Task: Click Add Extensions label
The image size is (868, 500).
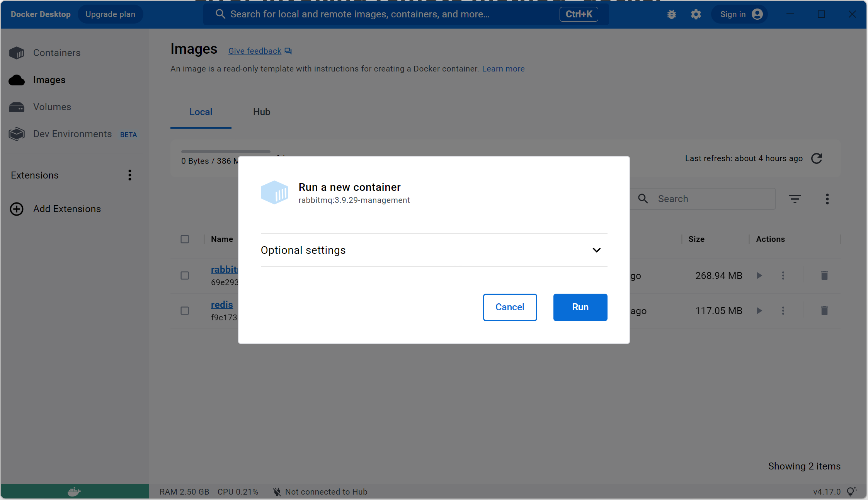Action: click(x=67, y=209)
